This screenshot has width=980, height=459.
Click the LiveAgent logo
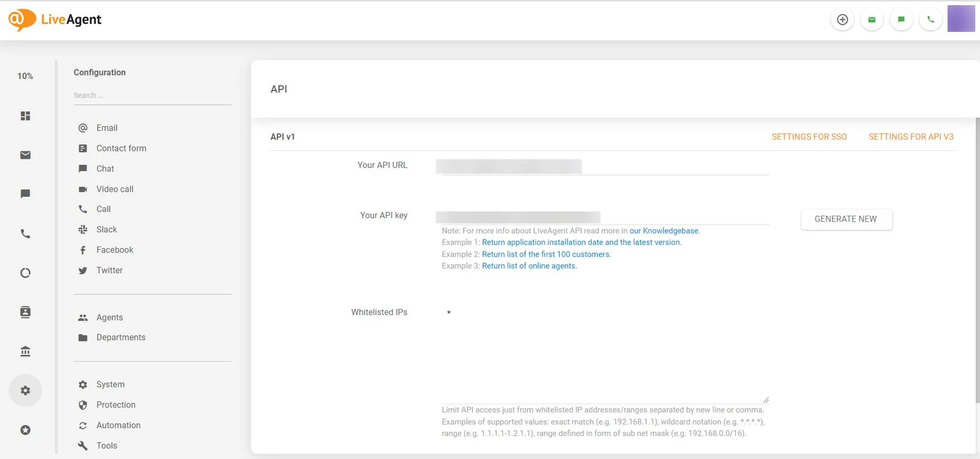(x=55, y=20)
